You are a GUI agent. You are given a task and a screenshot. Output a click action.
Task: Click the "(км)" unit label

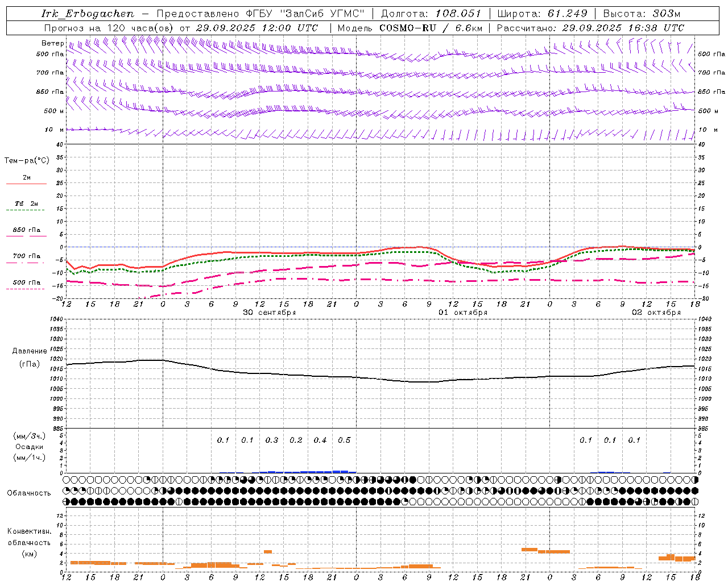30,554
